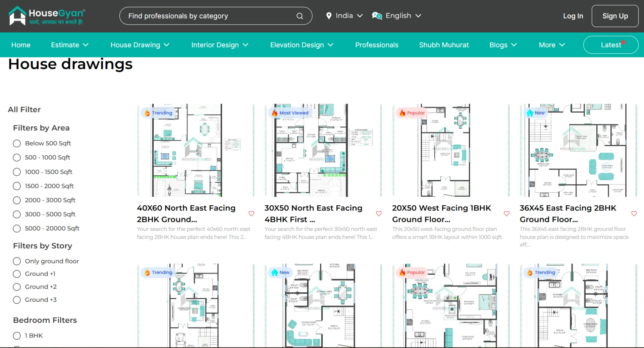Click the search magnifier icon
The width and height of the screenshot is (644, 348).
300,16
